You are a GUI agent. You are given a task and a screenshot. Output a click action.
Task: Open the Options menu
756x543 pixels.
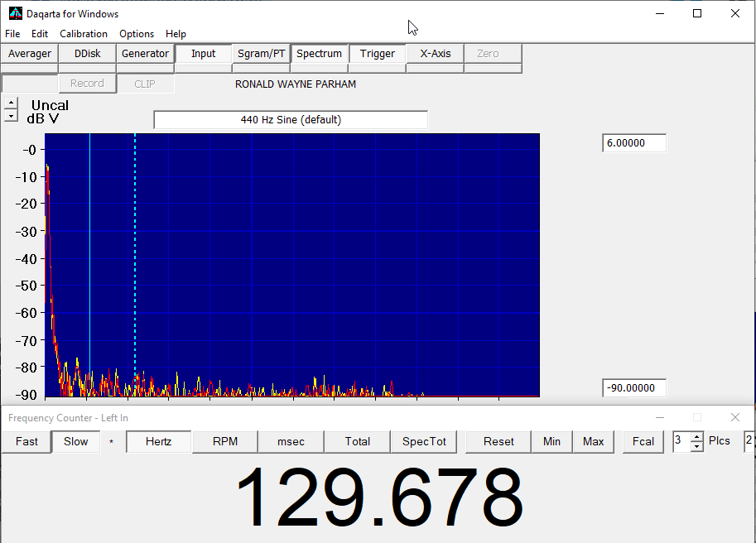coord(137,34)
